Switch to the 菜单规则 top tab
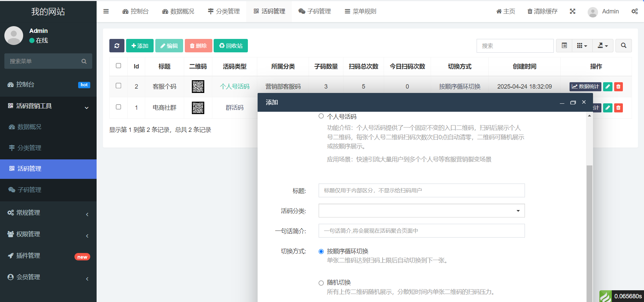The image size is (644, 302). [361, 11]
